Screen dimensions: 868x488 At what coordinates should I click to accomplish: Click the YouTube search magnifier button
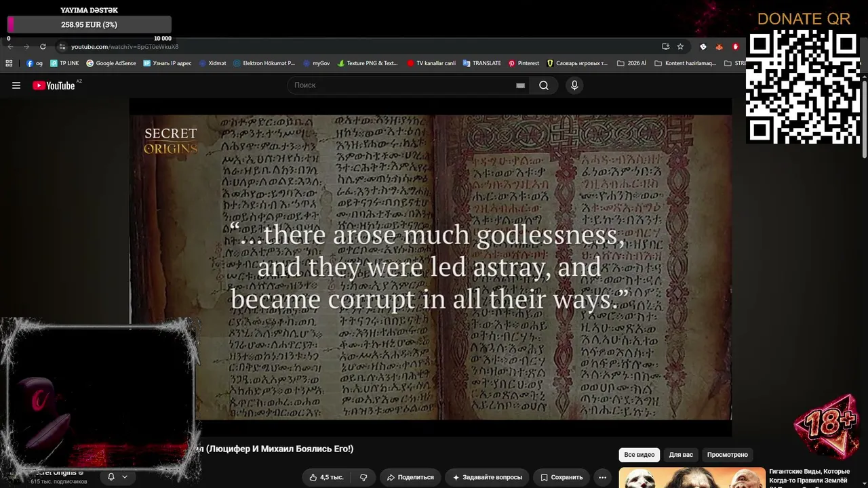tap(544, 85)
